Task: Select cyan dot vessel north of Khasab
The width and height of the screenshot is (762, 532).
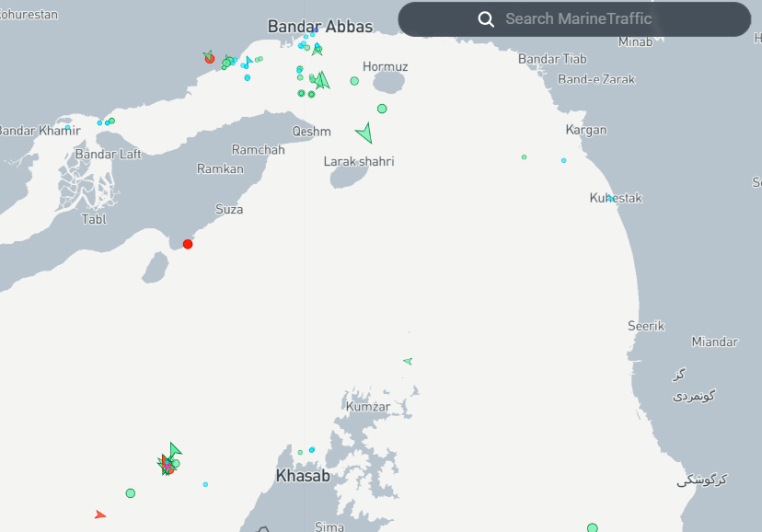Action: [x=312, y=449]
